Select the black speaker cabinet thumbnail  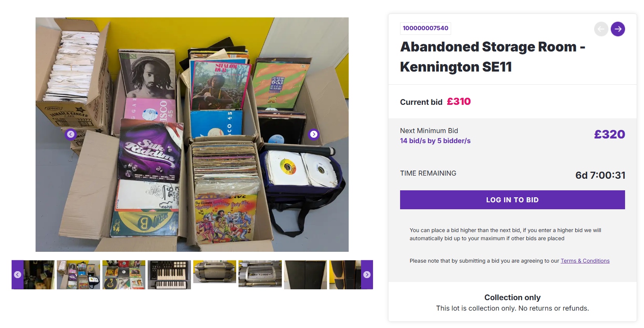[305, 275]
